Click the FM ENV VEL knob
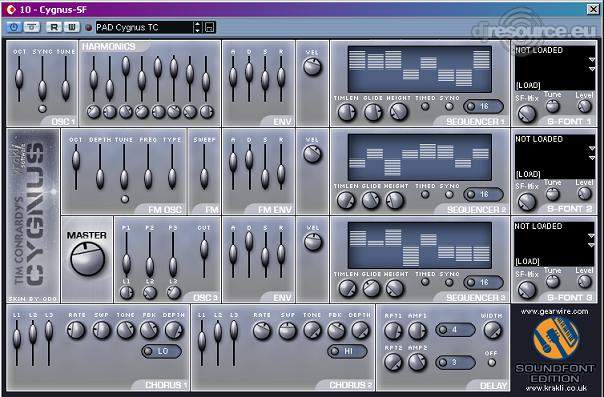 coord(312,154)
